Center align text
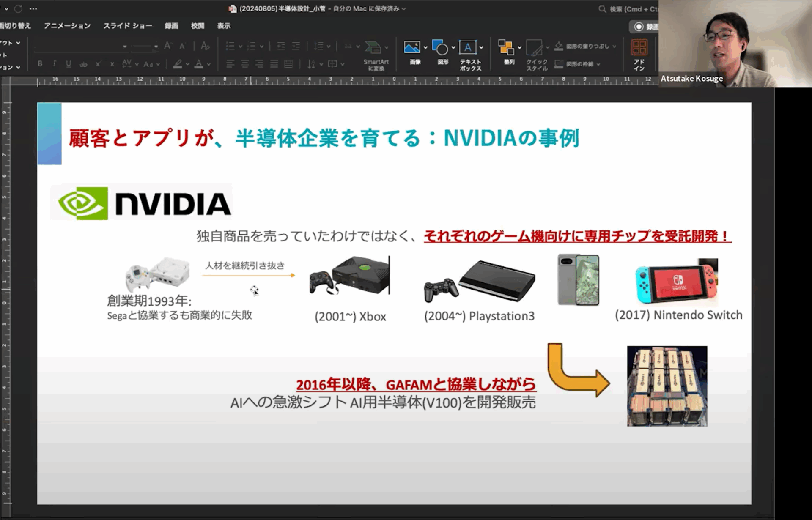 click(x=245, y=64)
